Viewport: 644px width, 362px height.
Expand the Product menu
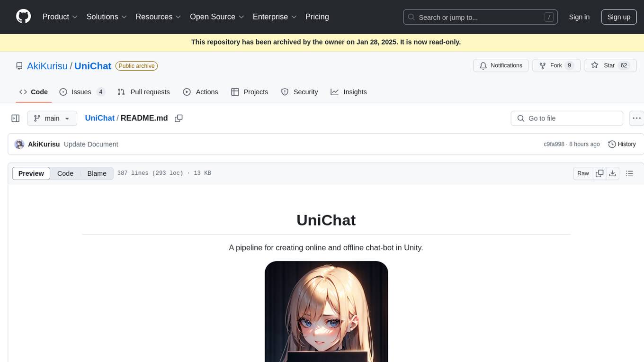(x=60, y=17)
